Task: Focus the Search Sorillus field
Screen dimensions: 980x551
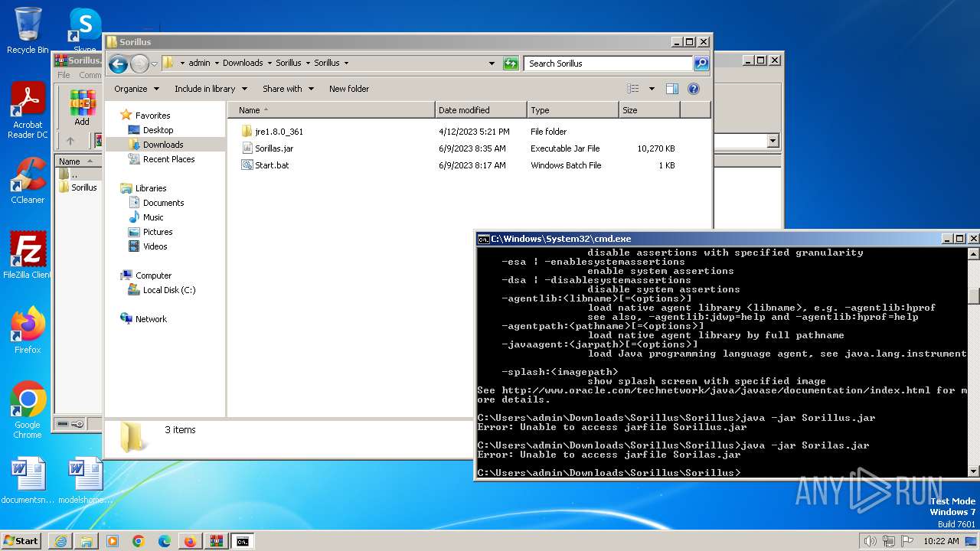Action: pyautogui.click(x=609, y=64)
